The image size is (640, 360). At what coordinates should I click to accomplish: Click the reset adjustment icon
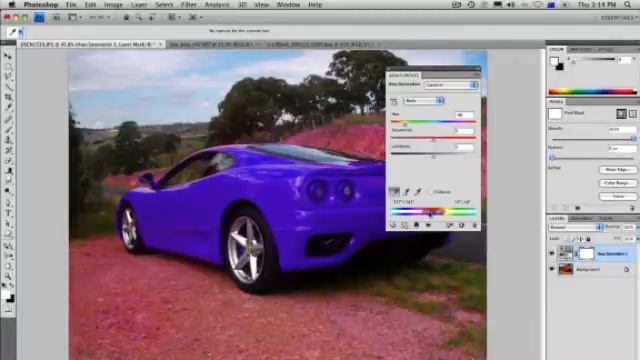462,225
